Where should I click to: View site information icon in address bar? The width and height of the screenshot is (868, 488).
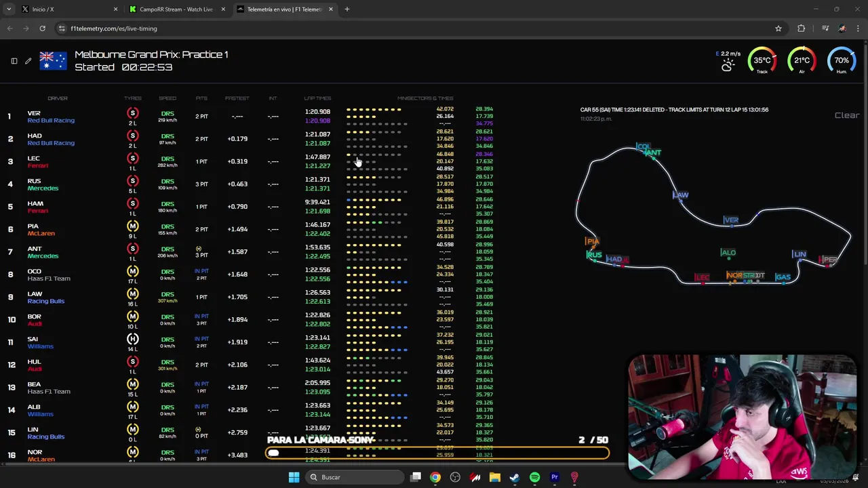(x=62, y=28)
